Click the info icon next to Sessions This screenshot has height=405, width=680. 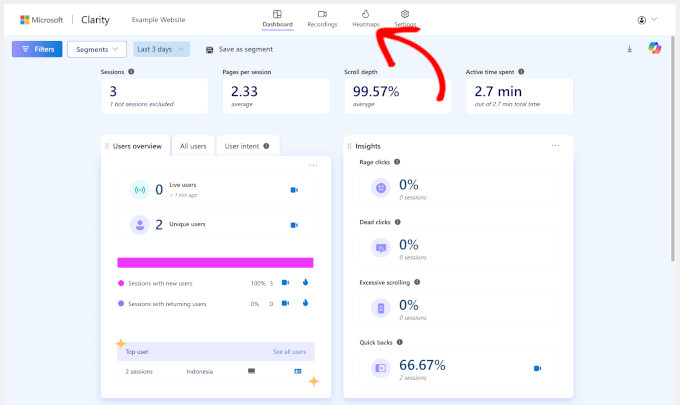(x=132, y=72)
